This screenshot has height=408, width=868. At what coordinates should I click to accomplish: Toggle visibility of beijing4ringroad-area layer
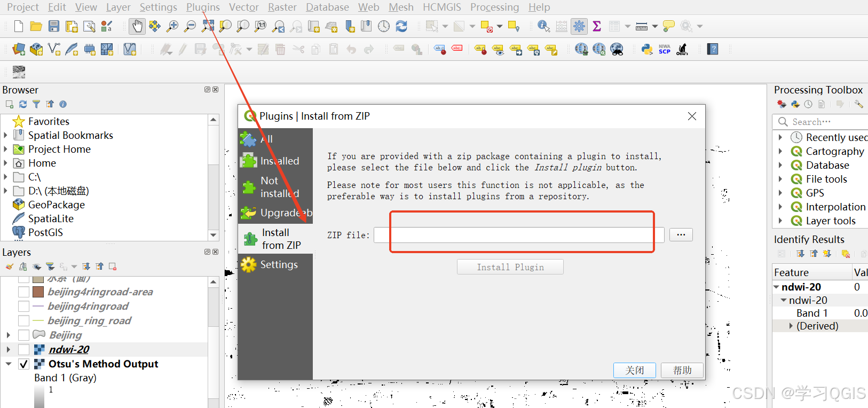[x=23, y=292]
